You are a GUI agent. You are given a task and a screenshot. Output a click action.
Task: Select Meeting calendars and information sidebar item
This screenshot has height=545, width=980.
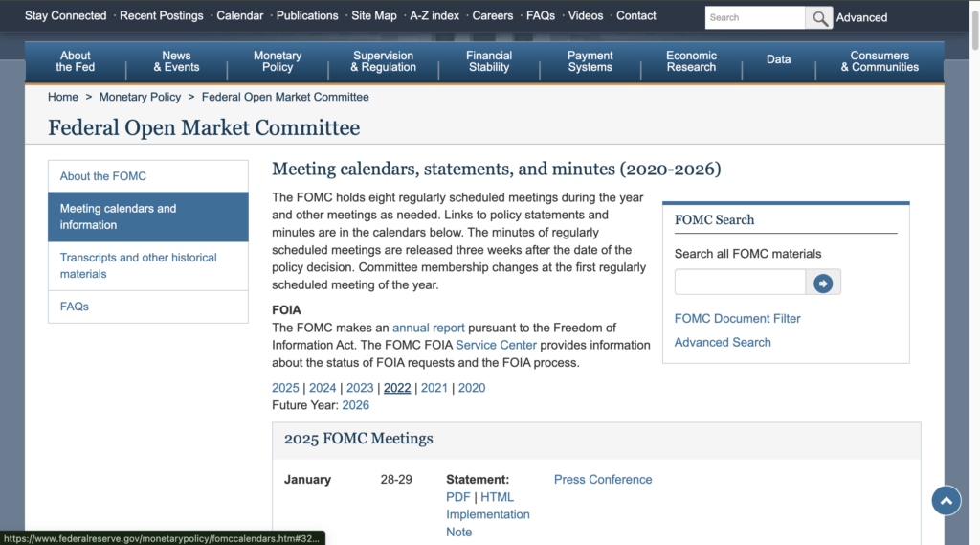point(148,216)
